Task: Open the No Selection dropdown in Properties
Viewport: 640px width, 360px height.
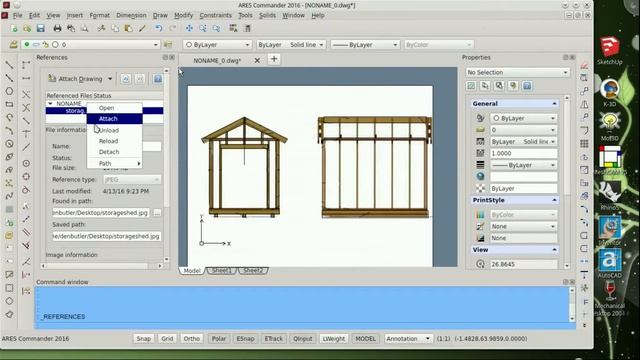Action: pos(517,72)
